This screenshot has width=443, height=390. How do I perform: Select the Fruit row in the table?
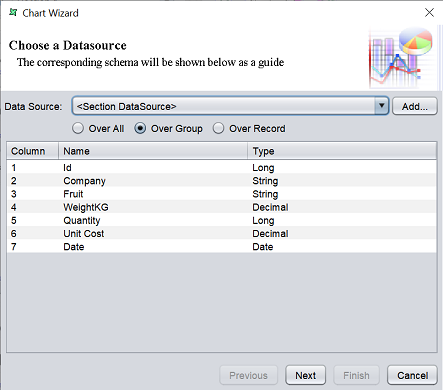pyautogui.click(x=222, y=194)
